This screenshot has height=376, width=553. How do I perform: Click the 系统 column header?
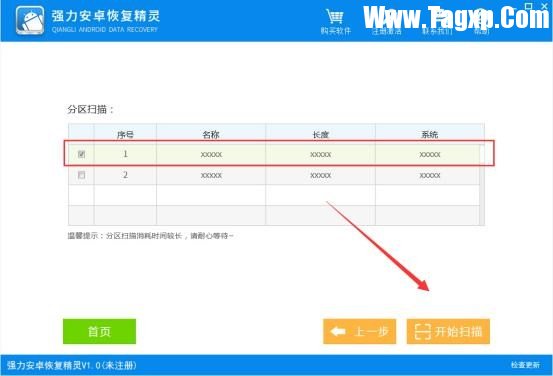429,134
